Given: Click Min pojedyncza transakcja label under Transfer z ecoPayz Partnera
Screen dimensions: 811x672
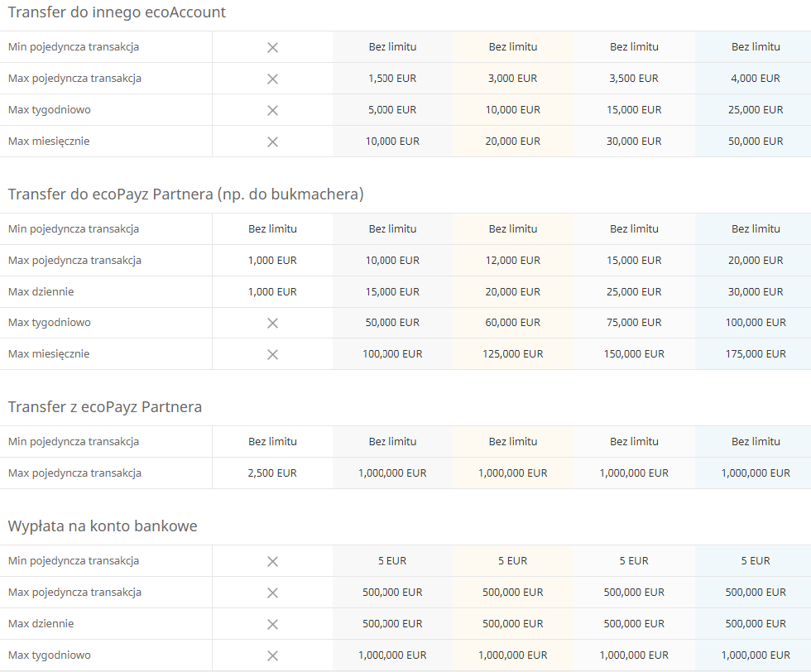Looking at the screenshot, I should pos(74,442).
